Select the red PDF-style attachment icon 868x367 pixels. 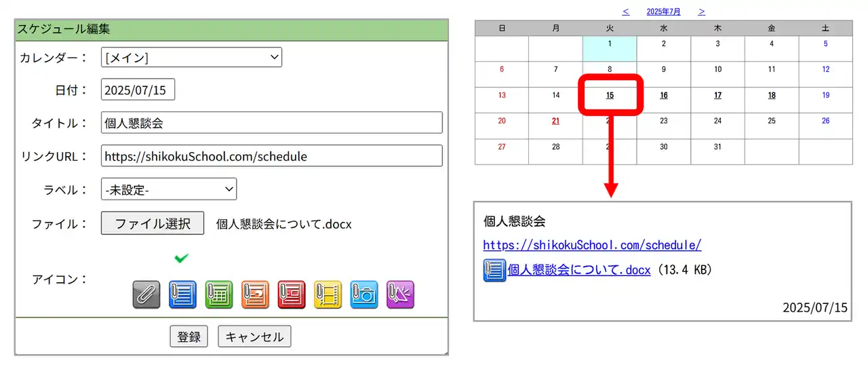(292, 294)
